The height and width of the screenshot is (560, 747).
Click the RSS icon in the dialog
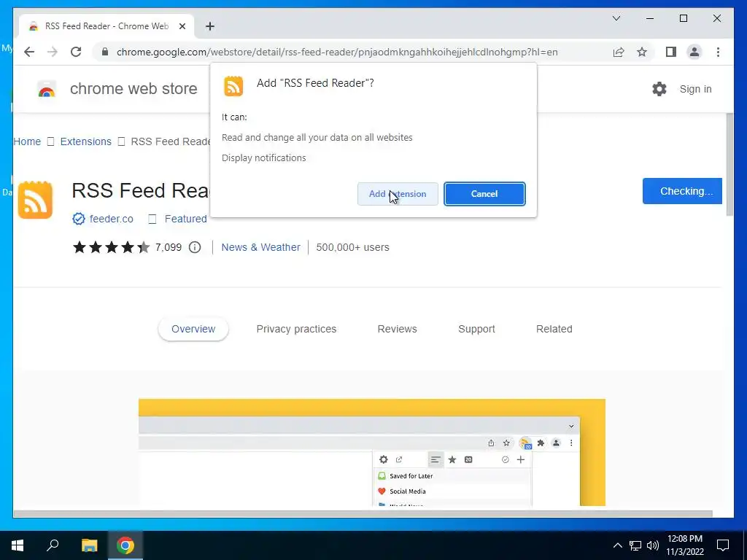[233, 86]
